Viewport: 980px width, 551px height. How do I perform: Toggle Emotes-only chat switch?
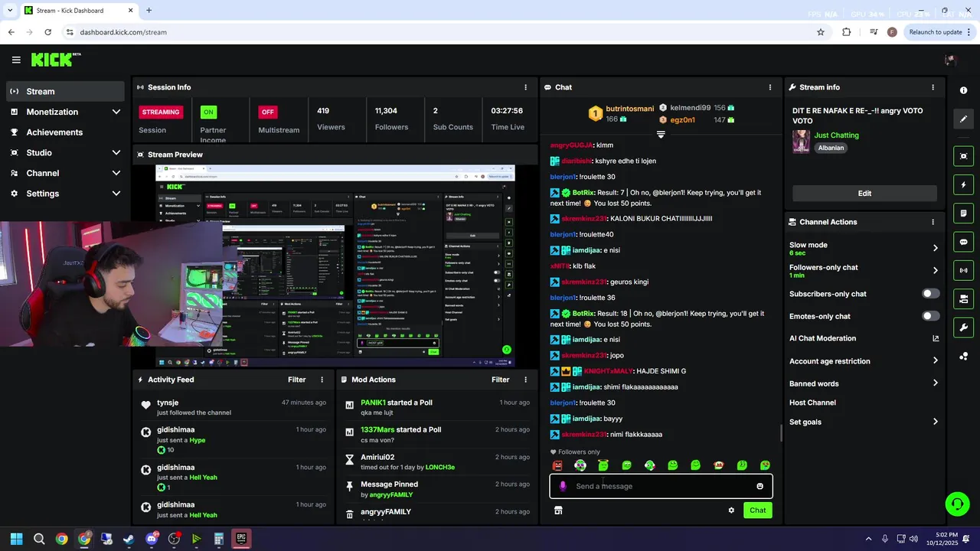pyautogui.click(x=930, y=316)
